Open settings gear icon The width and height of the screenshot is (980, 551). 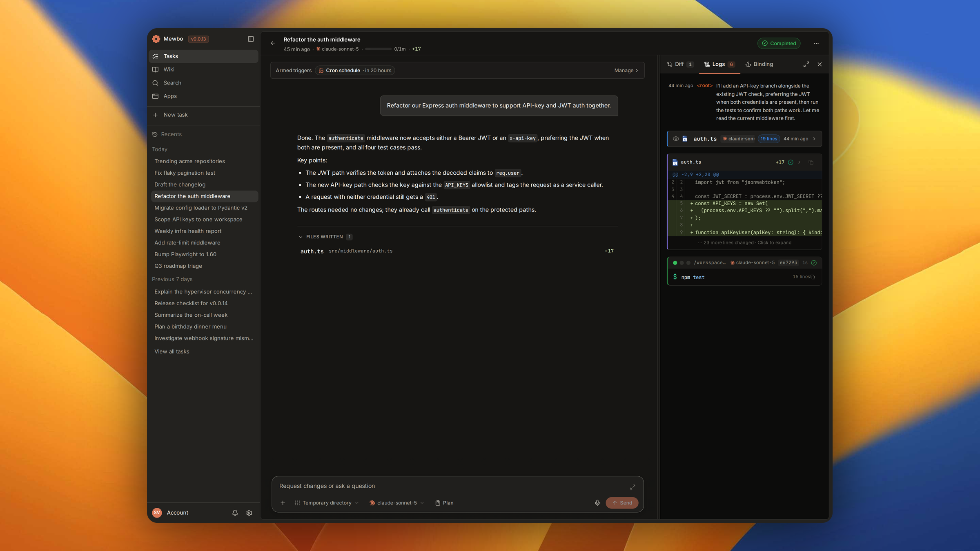click(x=249, y=513)
